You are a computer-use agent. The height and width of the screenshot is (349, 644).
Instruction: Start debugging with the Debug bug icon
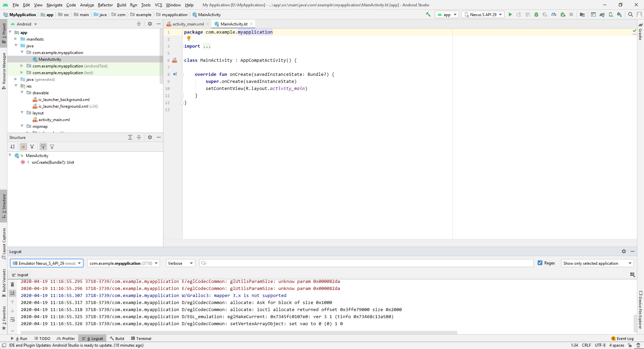pyautogui.click(x=536, y=15)
